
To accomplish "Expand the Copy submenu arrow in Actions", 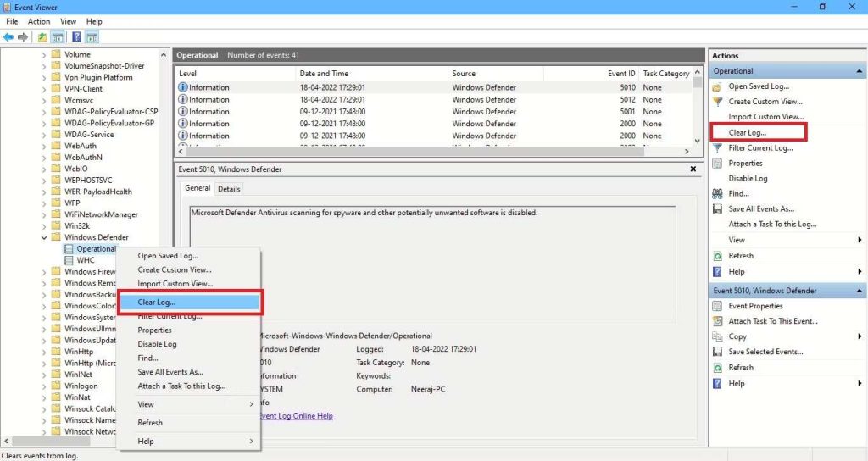I will point(860,336).
